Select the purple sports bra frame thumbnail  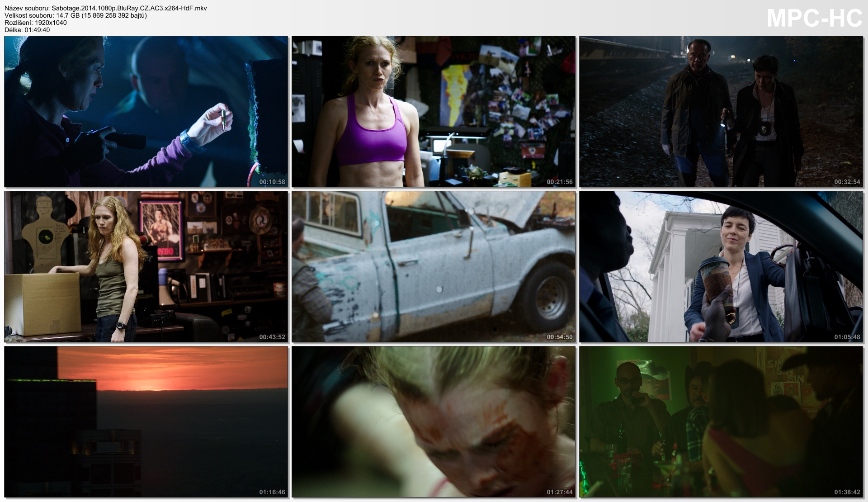point(434,111)
